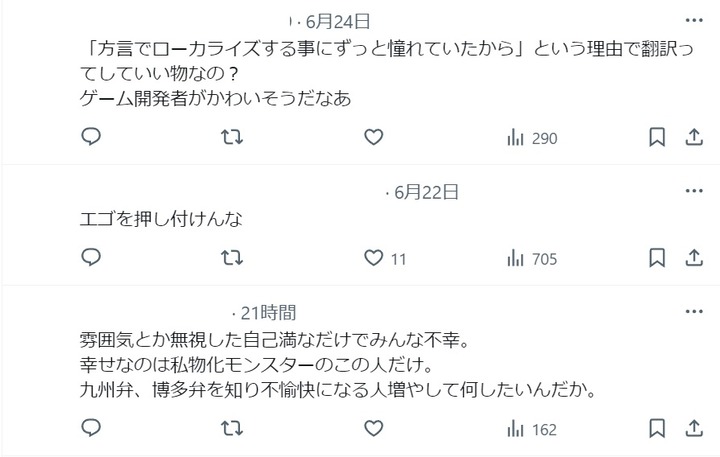Open more options for 21時間 tweet

pyautogui.click(x=694, y=311)
